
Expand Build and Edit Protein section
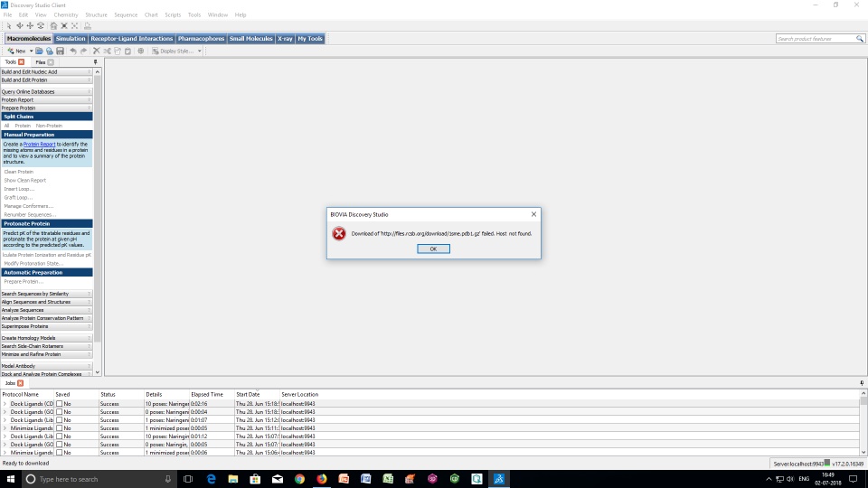(46, 80)
